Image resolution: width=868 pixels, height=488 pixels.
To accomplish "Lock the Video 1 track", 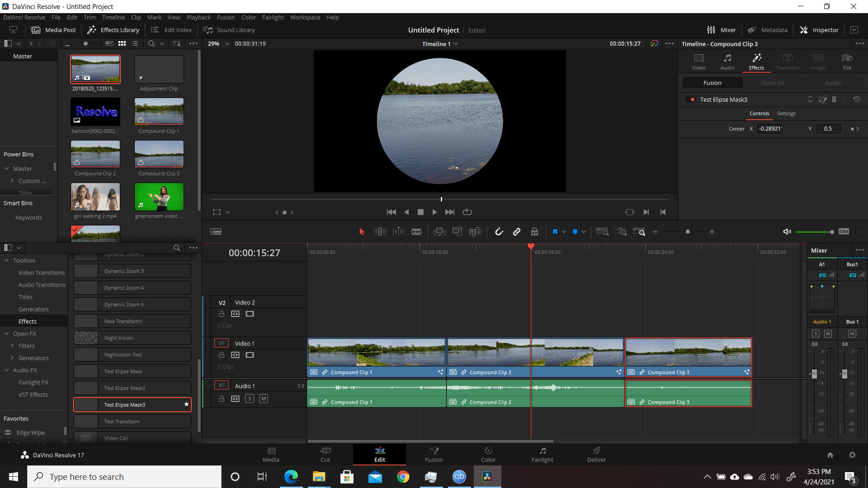I will [x=222, y=355].
